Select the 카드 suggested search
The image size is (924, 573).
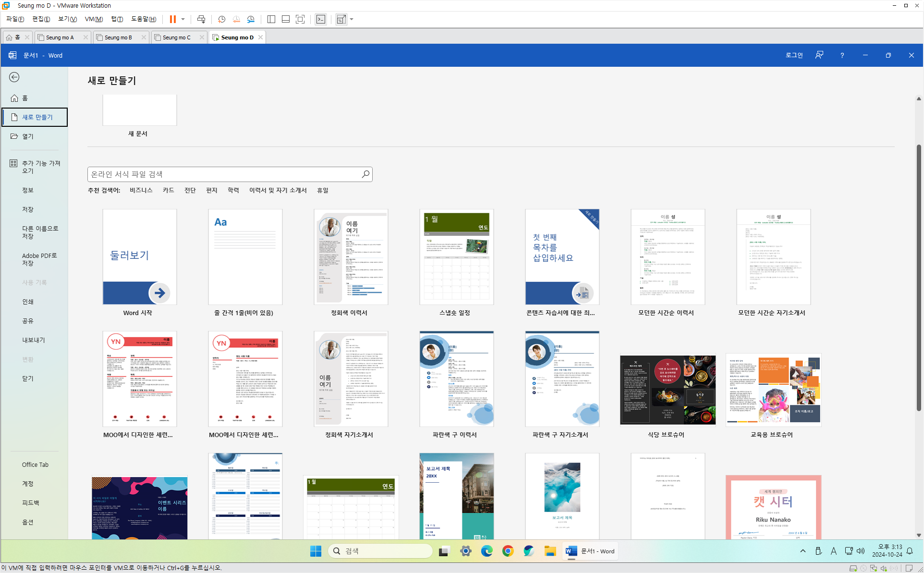pyautogui.click(x=169, y=191)
